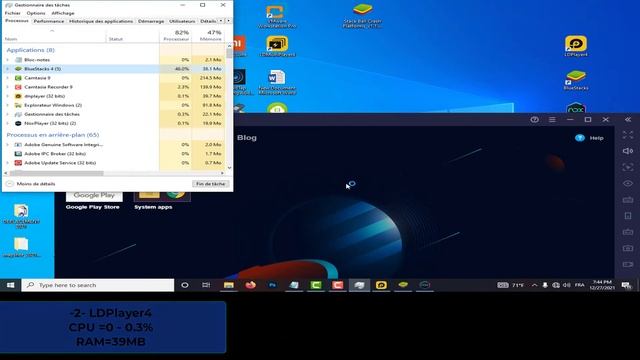Open Photoshop from the taskbar
The image size is (640, 360).
point(272,285)
